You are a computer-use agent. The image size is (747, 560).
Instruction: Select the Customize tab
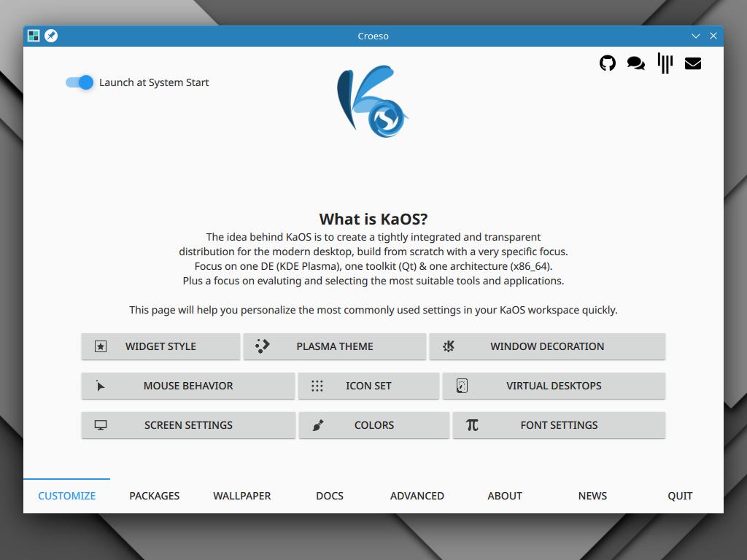[66, 496]
